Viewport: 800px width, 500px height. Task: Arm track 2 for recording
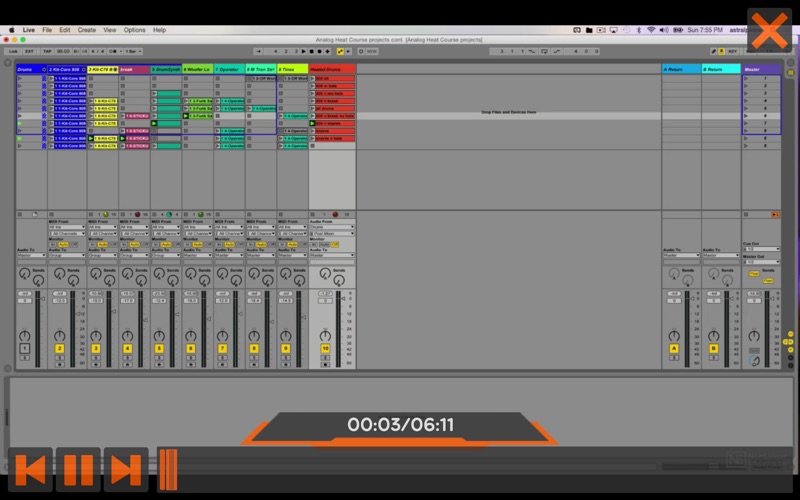click(x=59, y=365)
